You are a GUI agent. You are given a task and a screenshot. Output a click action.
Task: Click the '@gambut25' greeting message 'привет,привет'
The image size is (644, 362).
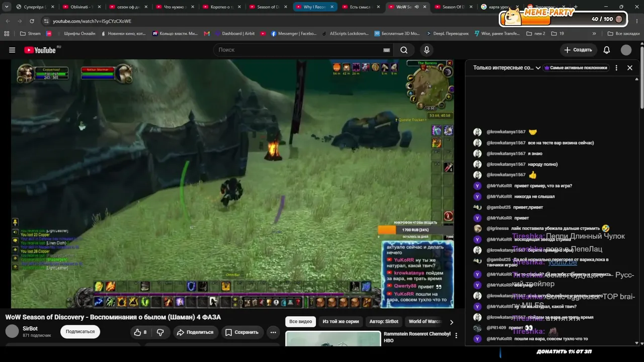[529, 207]
